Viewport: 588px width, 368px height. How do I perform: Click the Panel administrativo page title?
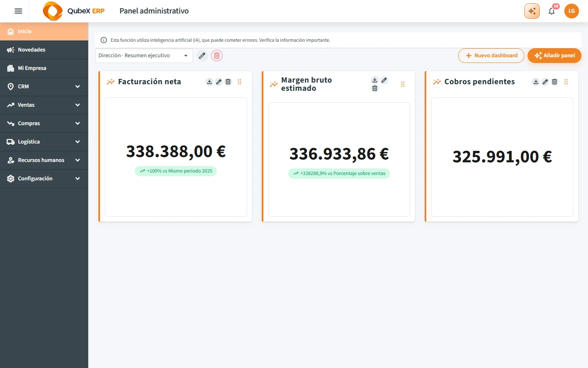[154, 11]
